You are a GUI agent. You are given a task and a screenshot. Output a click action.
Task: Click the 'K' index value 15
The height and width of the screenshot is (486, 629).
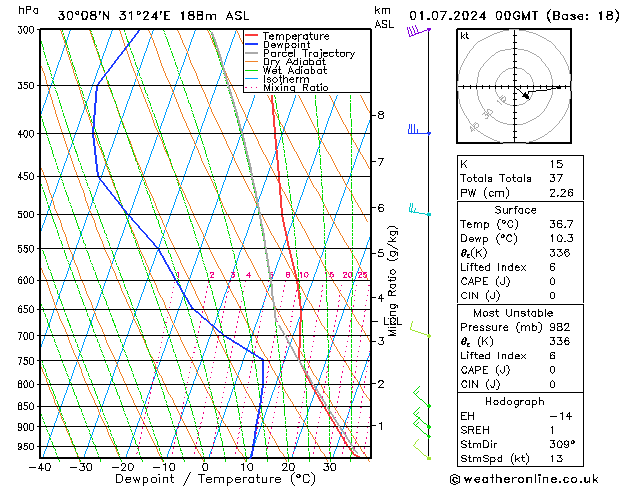(556, 164)
